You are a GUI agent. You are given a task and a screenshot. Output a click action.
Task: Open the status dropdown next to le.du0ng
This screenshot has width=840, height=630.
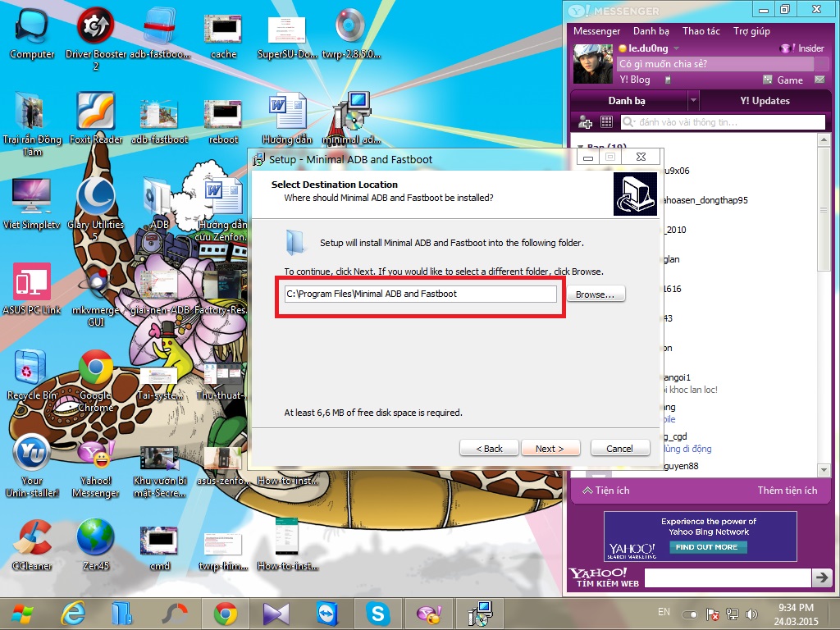pyautogui.click(x=677, y=48)
